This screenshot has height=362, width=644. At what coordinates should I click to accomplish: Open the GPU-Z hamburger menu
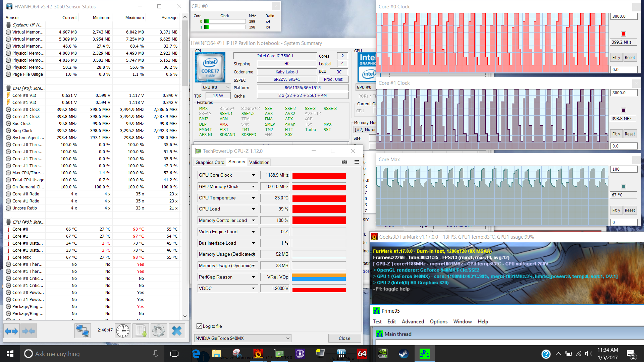coord(357,162)
